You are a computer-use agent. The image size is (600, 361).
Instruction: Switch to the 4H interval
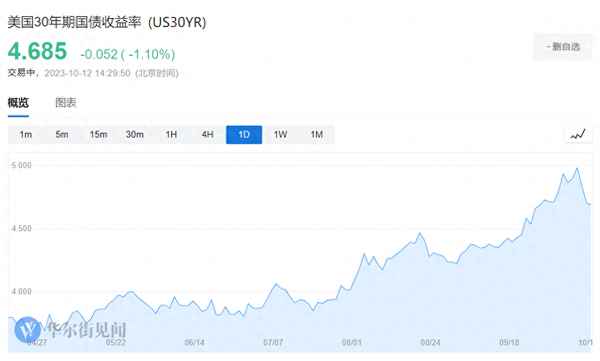[207, 135]
